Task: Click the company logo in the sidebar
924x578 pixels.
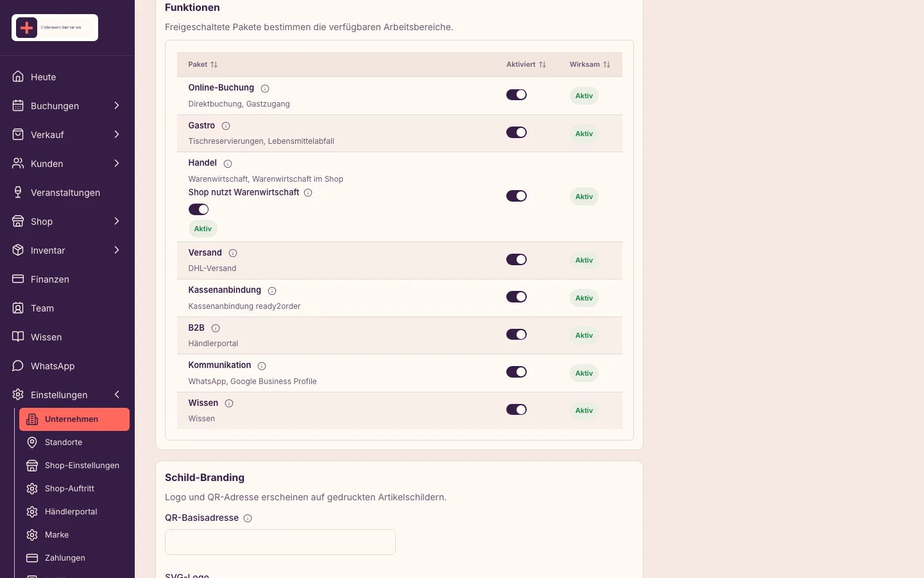Action: point(55,28)
